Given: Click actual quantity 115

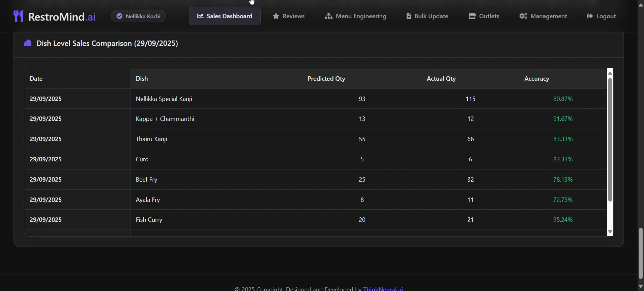Looking at the screenshot, I should coord(470,99).
